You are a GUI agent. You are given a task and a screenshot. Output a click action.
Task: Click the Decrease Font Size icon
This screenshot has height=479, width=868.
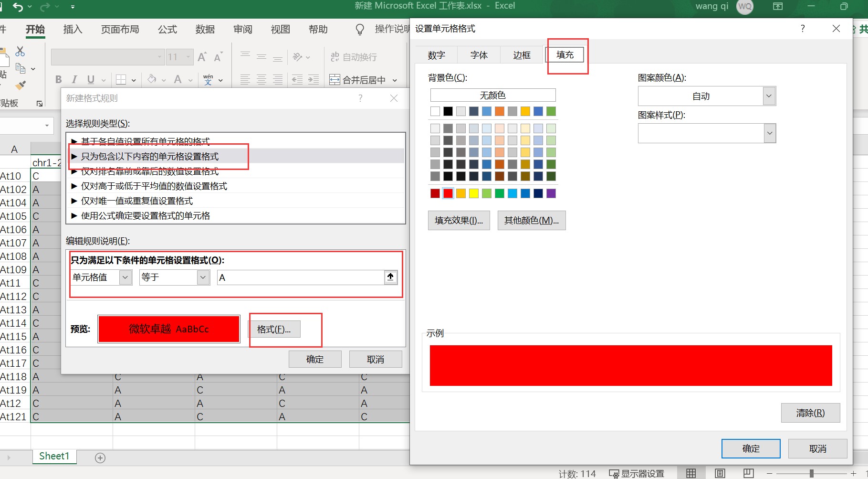pyautogui.click(x=219, y=57)
